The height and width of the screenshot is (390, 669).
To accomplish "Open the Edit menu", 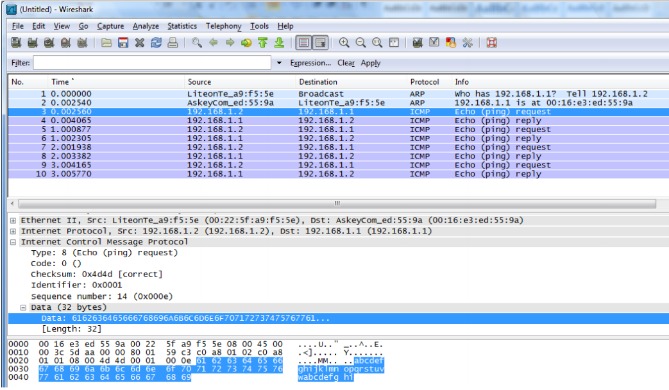I will point(38,26).
